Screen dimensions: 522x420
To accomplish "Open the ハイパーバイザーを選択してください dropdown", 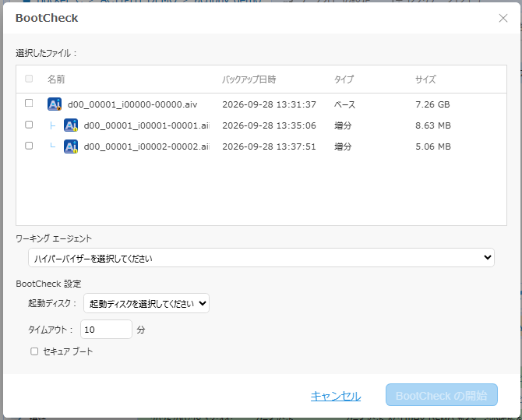I will click(261, 257).
